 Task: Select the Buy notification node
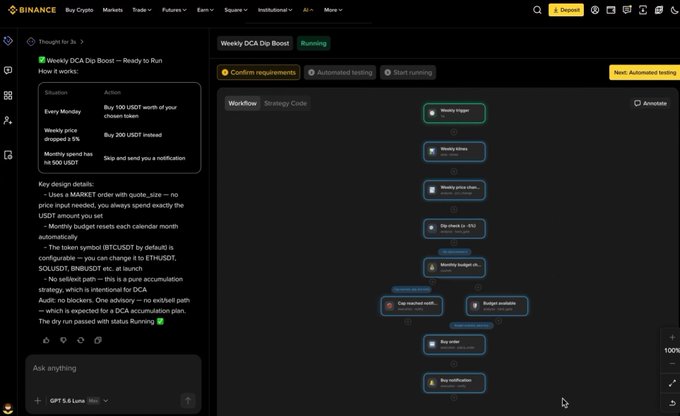click(454, 383)
